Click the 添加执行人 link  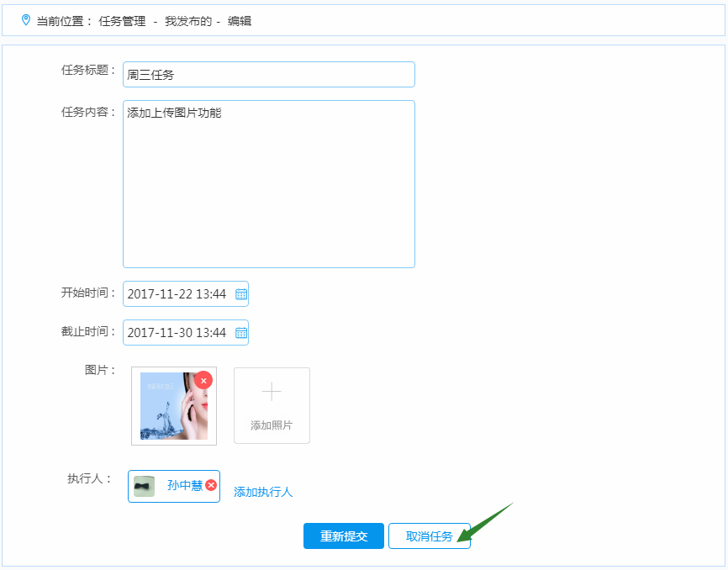[263, 492]
